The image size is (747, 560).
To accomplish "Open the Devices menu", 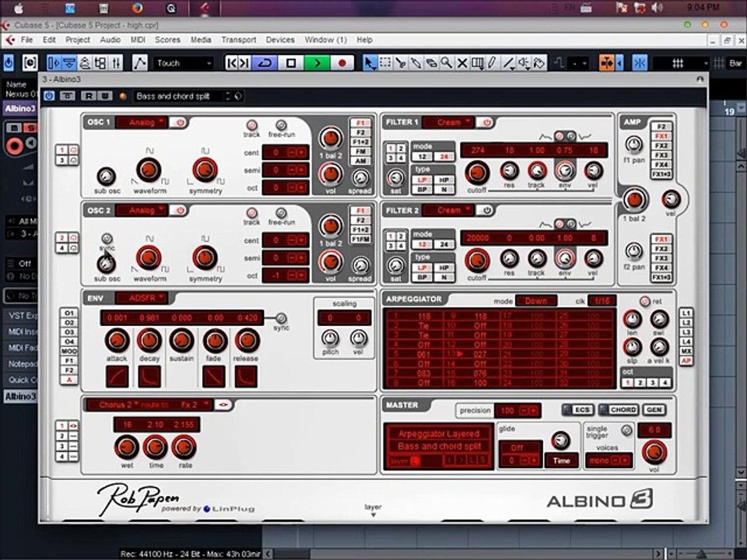I will [280, 40].
